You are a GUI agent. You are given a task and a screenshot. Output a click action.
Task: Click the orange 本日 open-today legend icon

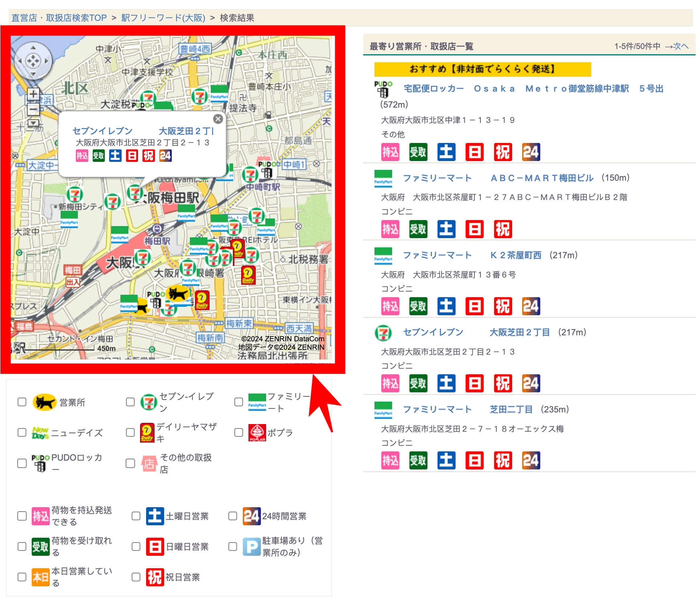41,577
